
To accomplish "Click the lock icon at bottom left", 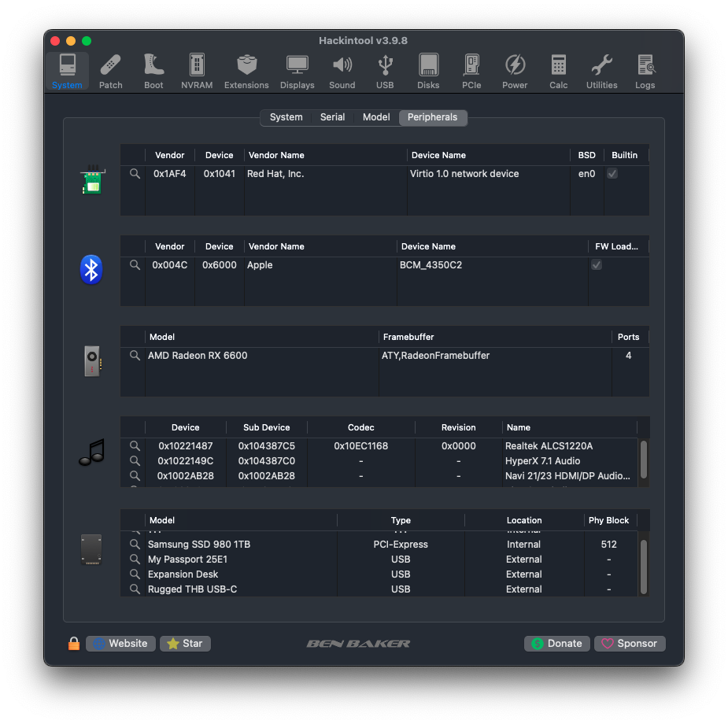I will pyautogui.click(x=74, y=644).
